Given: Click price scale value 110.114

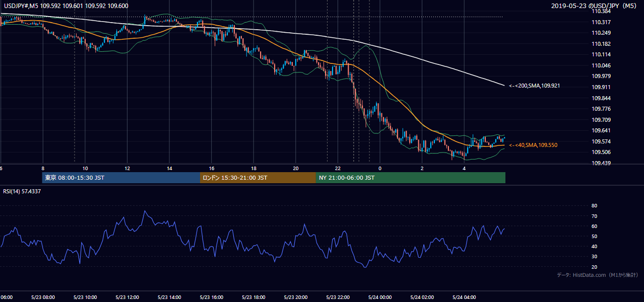Looking at the screenshot, I should 601,54.
